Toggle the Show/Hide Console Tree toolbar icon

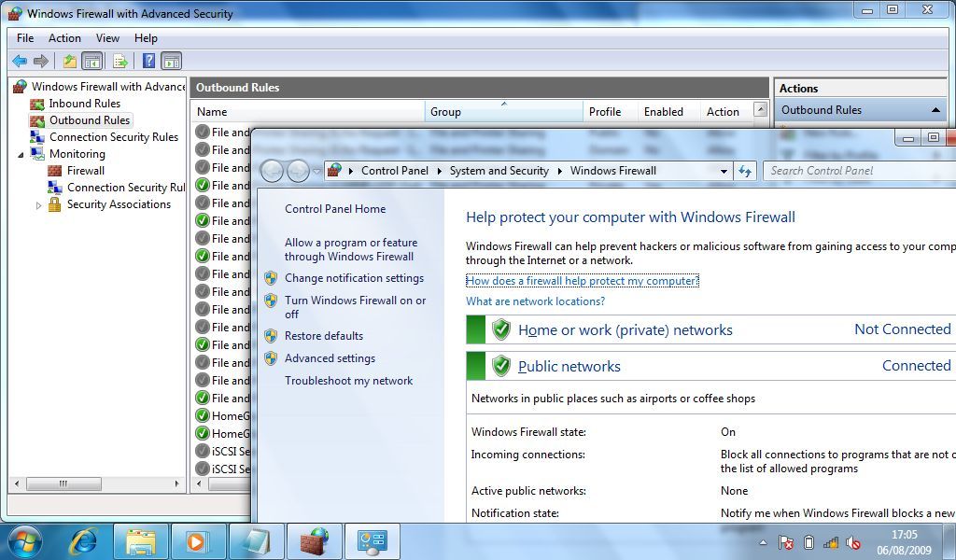point(92,61)
